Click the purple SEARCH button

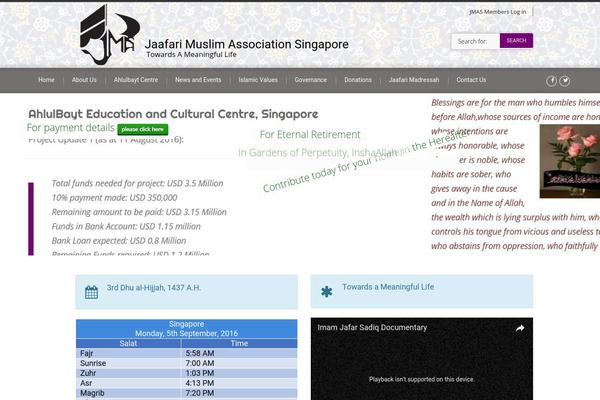[516, 41]
